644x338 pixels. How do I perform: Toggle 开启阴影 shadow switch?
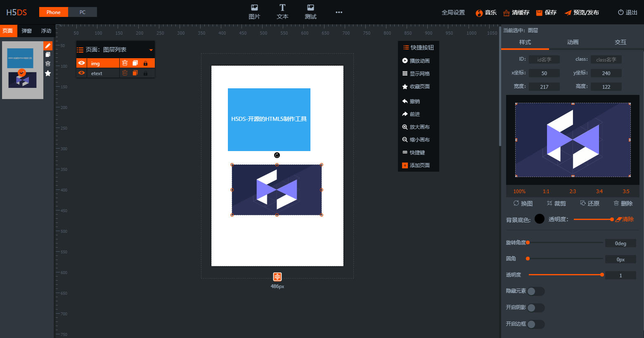pos(536,308)
